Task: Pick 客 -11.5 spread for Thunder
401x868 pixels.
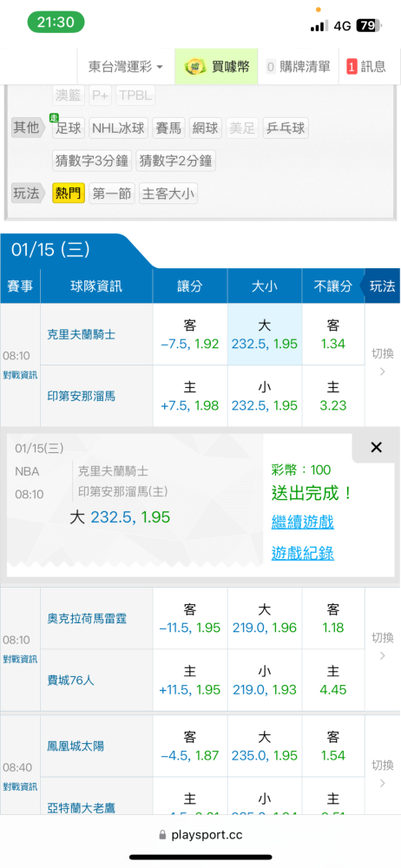Action: coord(190,618)
